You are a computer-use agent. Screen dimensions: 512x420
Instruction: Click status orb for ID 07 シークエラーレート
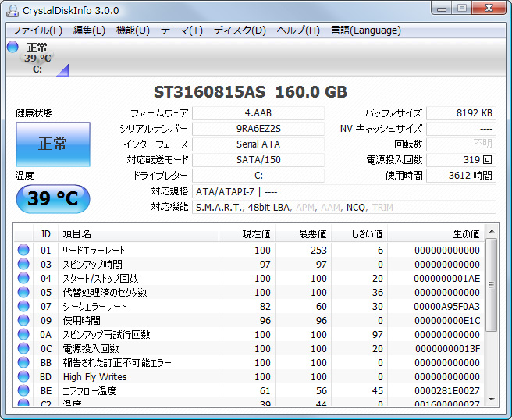click(x=23, y=306)
